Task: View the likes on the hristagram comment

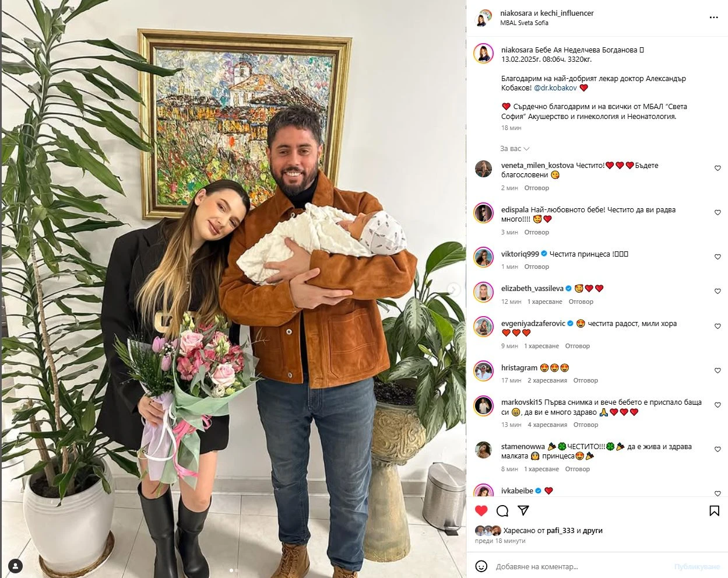Action: (547, 380)
